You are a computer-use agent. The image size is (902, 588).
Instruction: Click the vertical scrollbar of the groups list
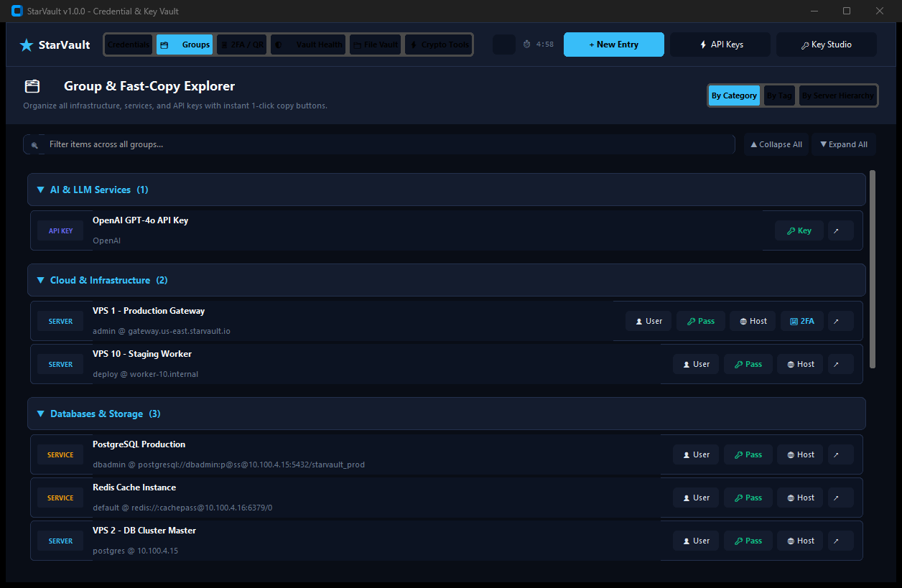(x=873, y=269)
